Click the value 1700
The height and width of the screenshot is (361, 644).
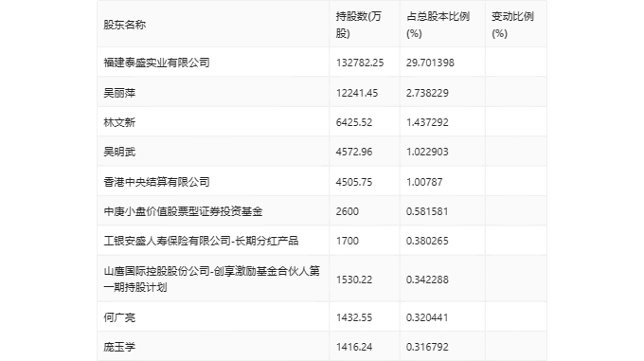[x=347, y=241]
